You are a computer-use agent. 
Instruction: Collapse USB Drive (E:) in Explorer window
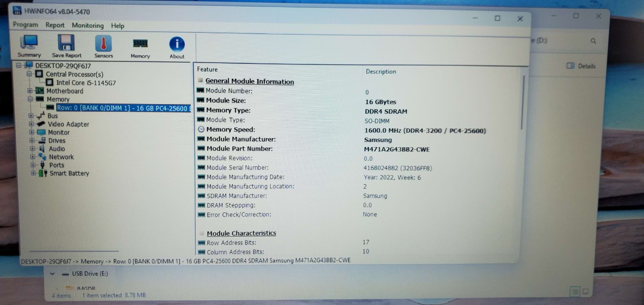pos(52,274)
